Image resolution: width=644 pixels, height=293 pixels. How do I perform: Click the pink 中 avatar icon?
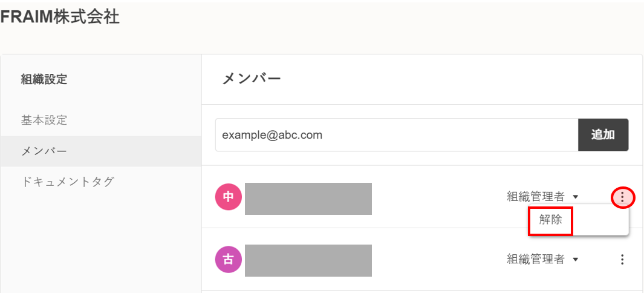click(x=228, y=197)
